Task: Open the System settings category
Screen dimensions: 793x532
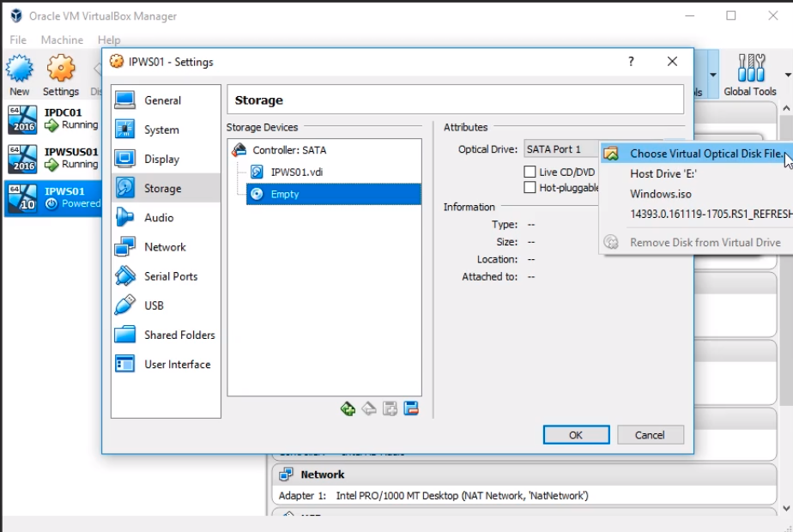Action: pyautogui.click(x=161, y=130)
